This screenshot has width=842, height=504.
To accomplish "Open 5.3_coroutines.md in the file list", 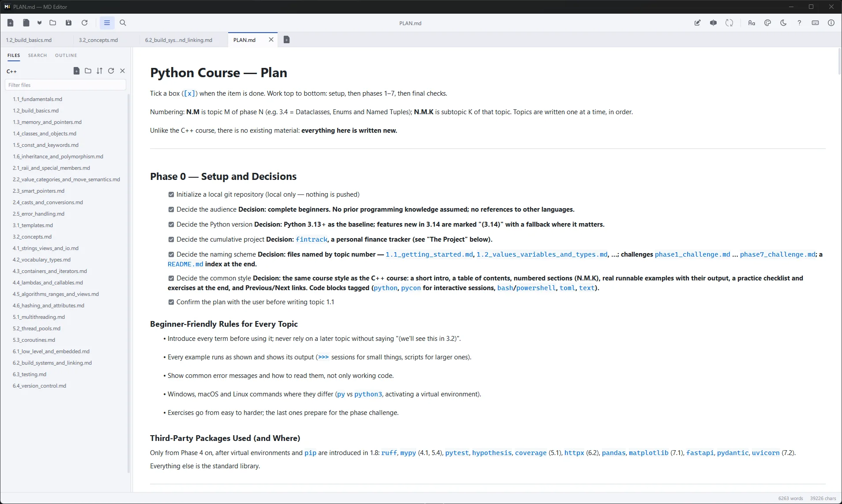I will (34, 340).
